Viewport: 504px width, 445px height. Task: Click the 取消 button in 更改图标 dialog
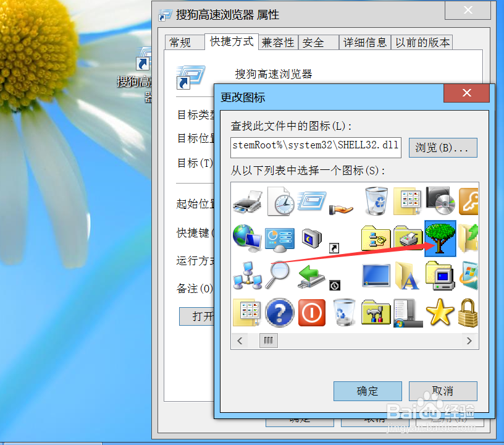(443, 391)
